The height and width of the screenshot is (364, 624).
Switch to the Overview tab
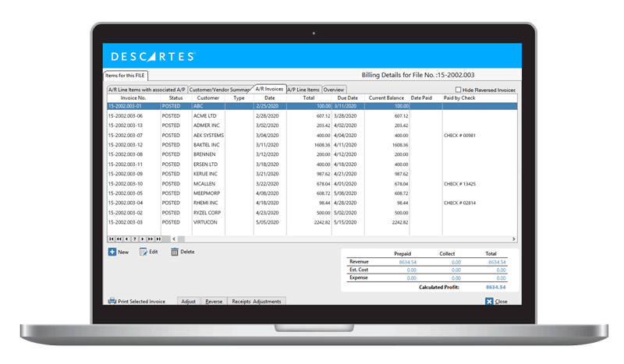click(334, 90)
